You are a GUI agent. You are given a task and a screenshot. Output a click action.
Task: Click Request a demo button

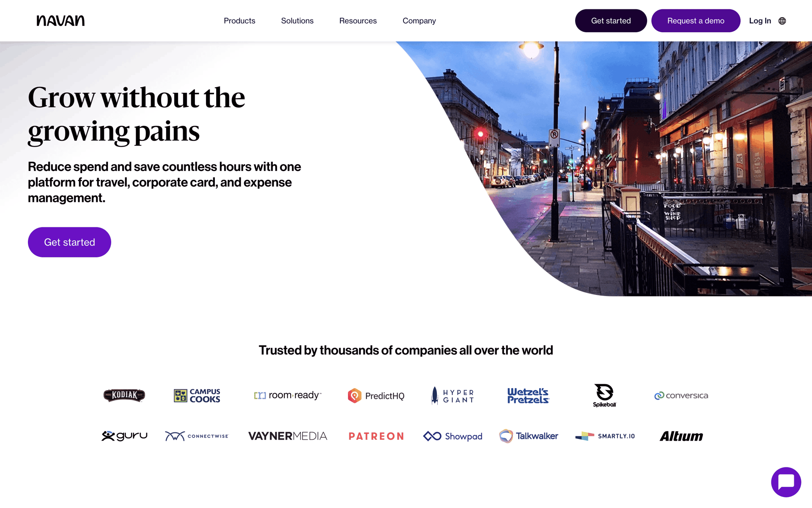point(696,21)
